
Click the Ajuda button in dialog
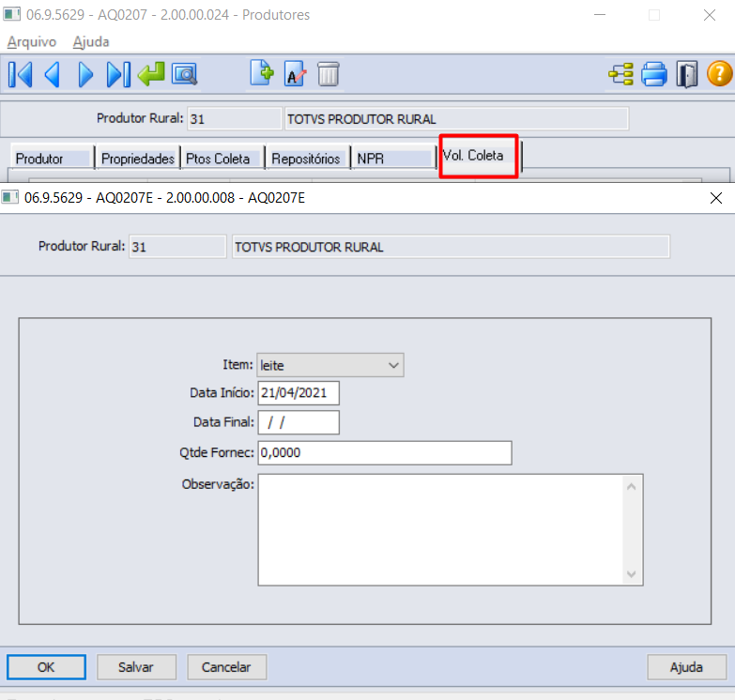[x=687, y=667]
